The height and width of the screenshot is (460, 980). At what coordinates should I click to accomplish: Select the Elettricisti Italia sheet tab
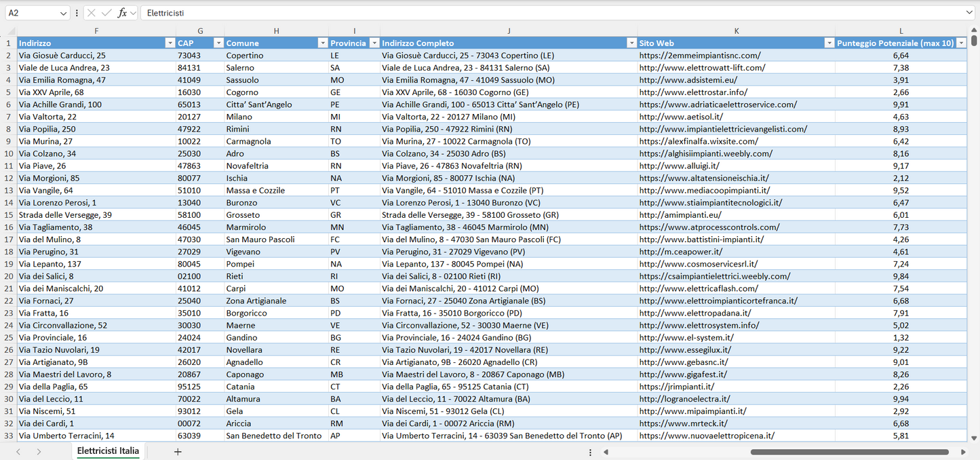click(x=109, y=451)
